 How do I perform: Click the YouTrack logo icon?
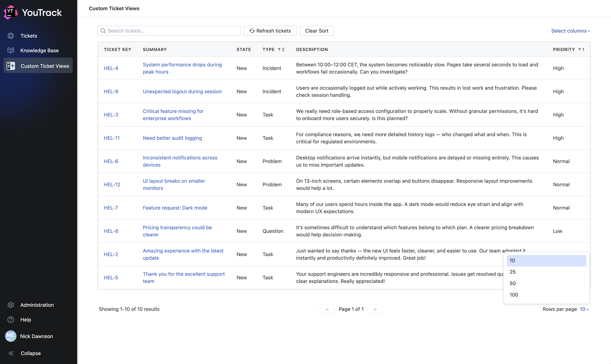pos(11,12)
